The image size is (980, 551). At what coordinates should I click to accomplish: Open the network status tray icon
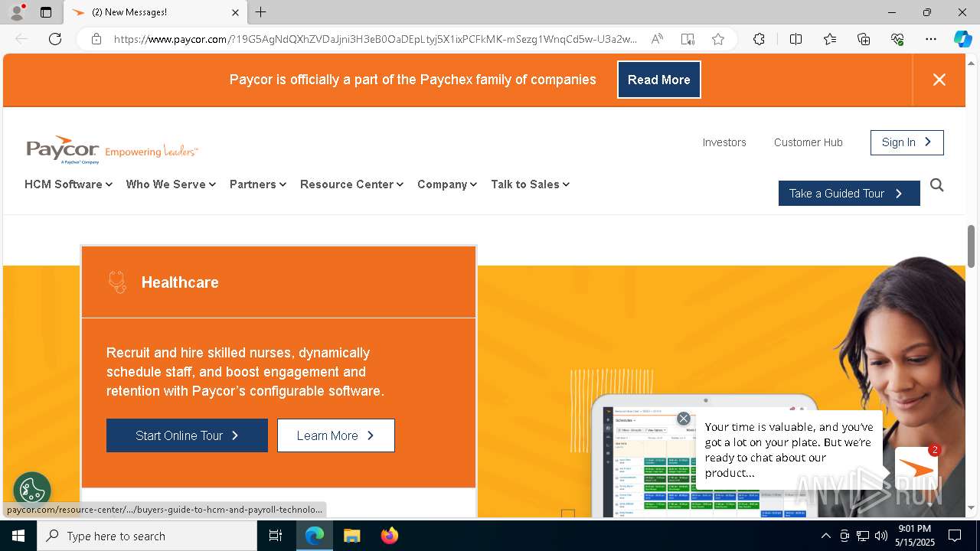863,536
